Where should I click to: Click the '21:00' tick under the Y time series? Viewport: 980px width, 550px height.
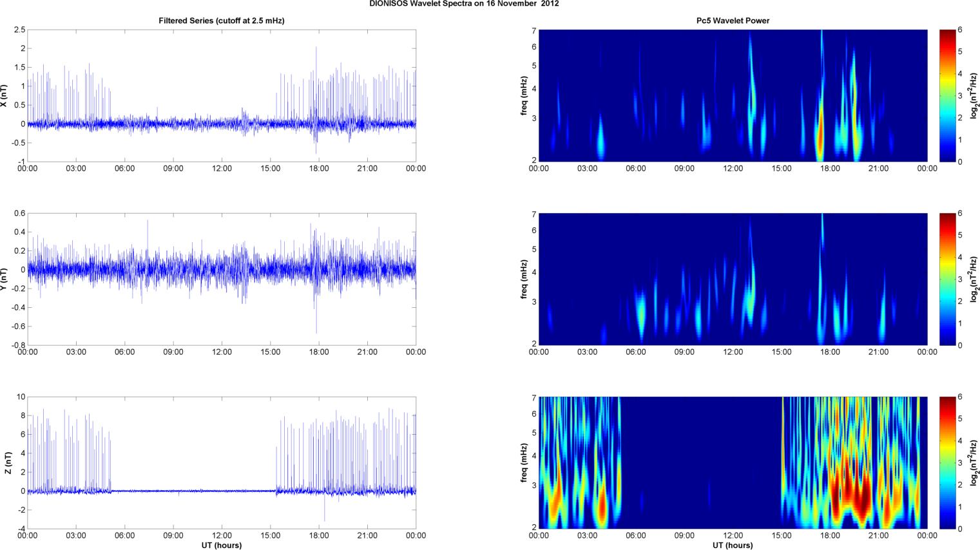tap(367, 352)
